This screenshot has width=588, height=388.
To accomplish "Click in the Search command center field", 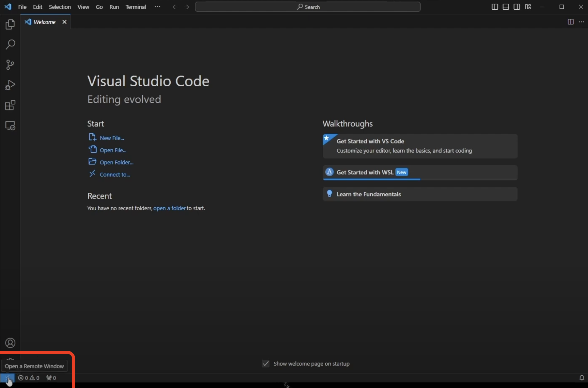I will coord(308,7).
